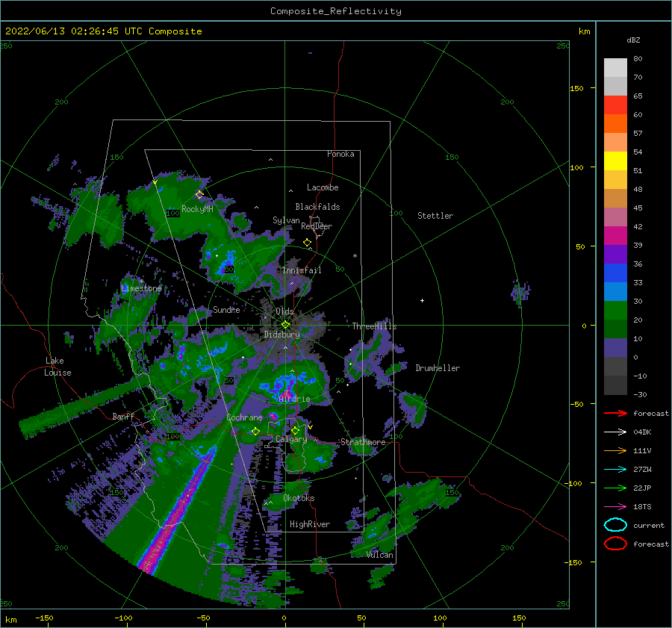Click the Strathmore label
Image resolution: width=672 pixels, height=628 pixels.
(363, 442)
